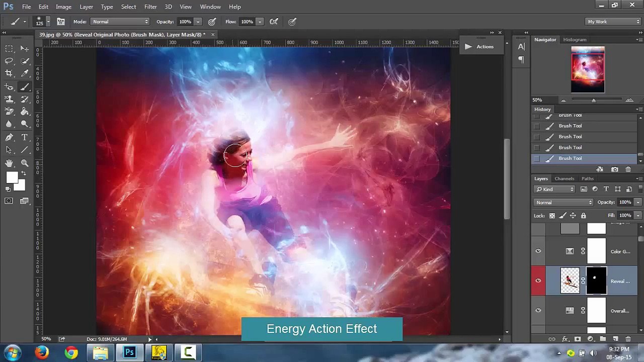
Task: Select the Blur tool
Action: (9, 124)
